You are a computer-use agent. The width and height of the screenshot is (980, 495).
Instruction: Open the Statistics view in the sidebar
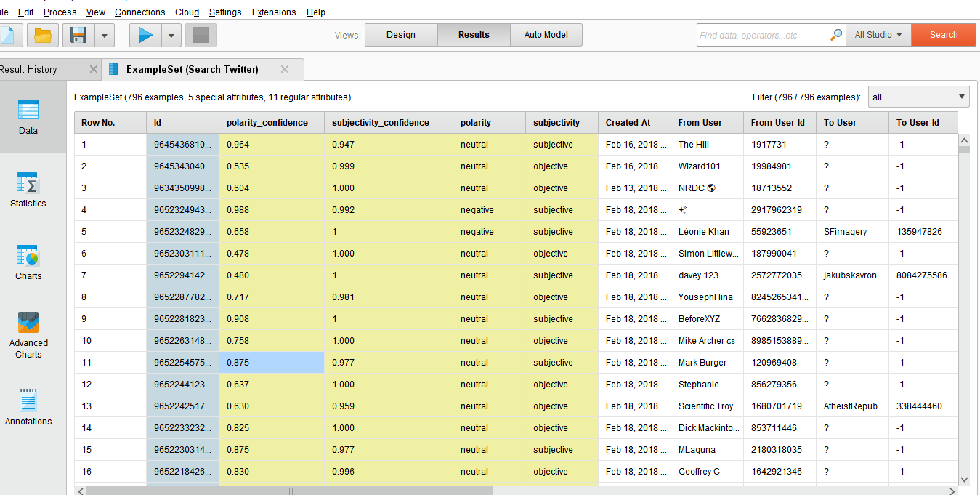point(28,190)
